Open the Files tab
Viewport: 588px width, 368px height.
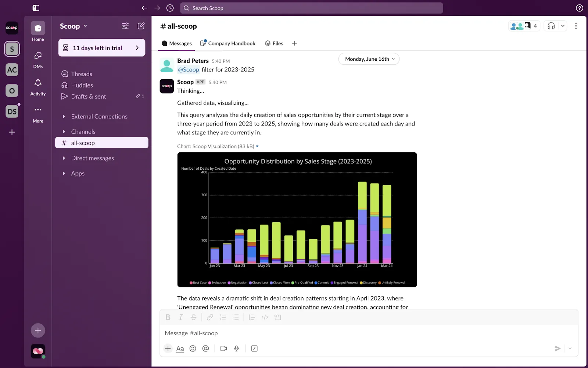pyautogui.click(x=274, y=43)
